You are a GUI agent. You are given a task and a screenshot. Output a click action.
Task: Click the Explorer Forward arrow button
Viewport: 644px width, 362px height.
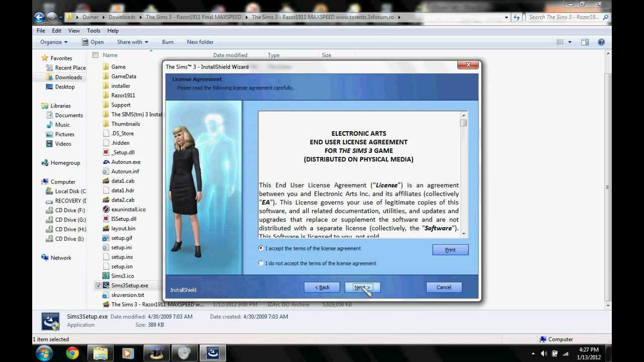tap(52, 17)
